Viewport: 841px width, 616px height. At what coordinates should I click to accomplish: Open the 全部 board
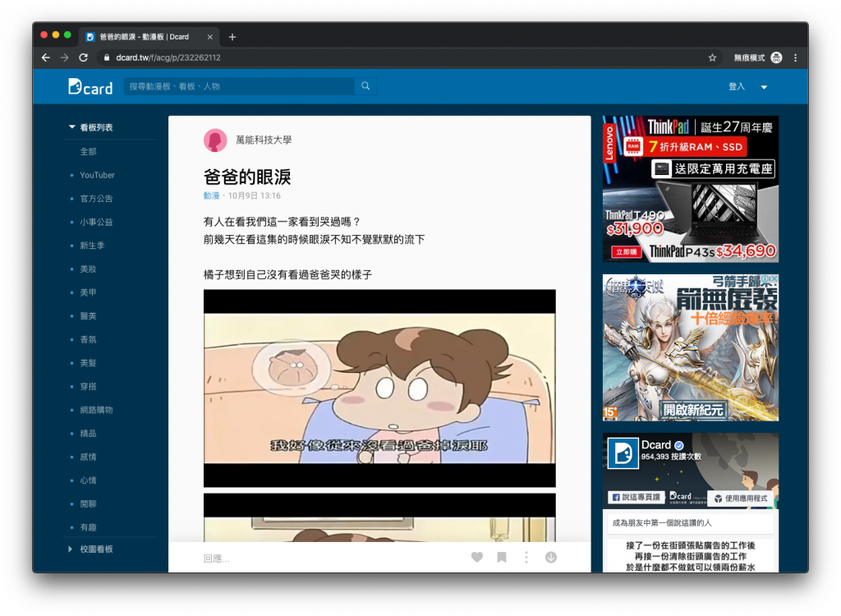tap(88, 152)
